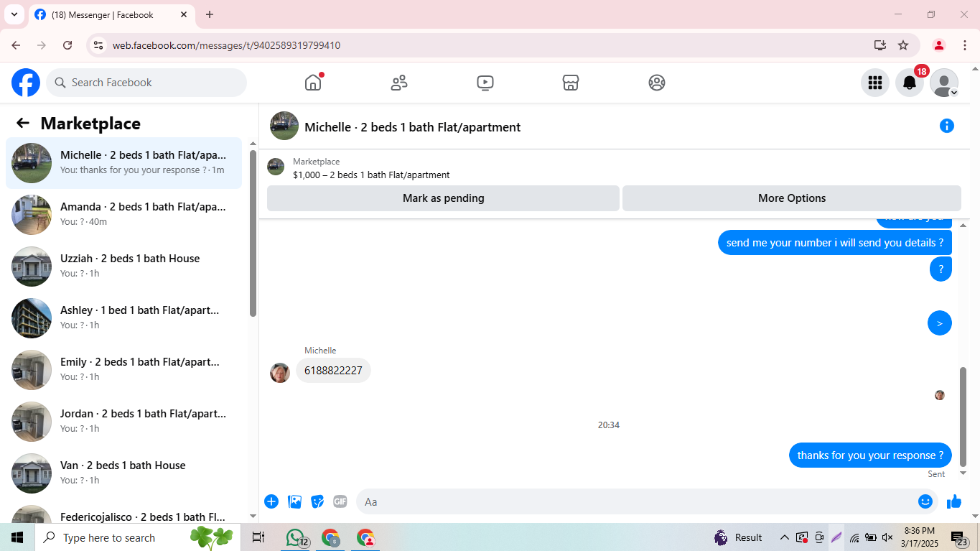Viewport: 980px width, 551px height.
Task: Click Michelle's avatar beside her message
Action: pos(280,373)
